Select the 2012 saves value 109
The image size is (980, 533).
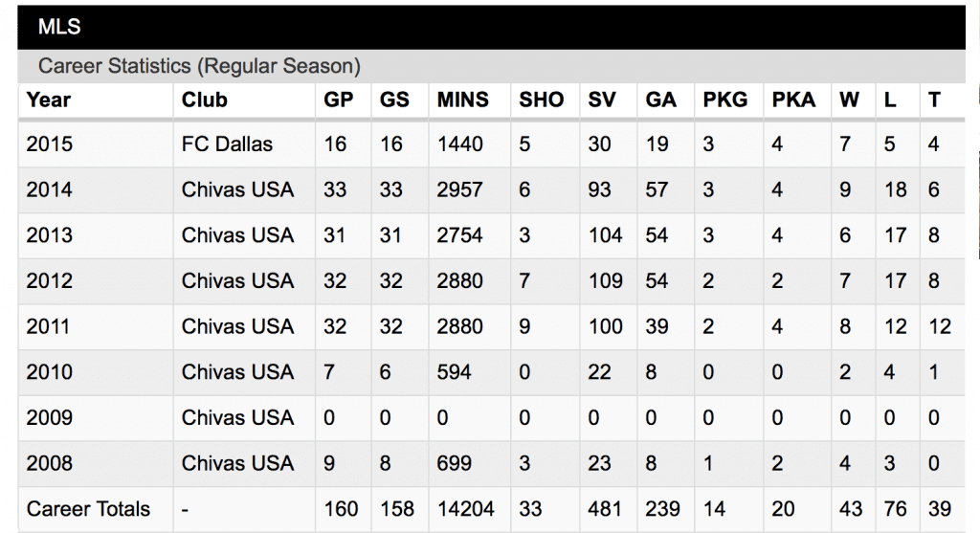pyautogui.click(x=605, y=281)
